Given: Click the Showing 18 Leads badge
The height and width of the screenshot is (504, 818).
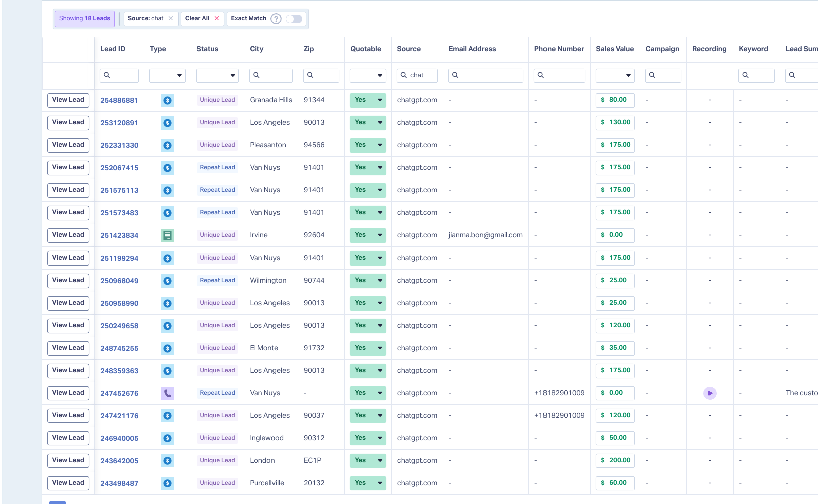Looking at the screenshot, I should (85, 19).
